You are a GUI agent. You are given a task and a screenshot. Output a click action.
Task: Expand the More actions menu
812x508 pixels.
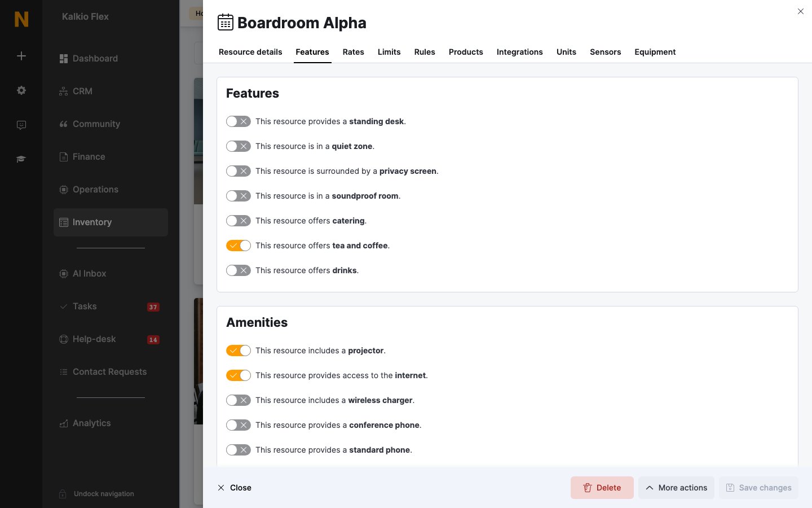pyautogui.click(x=676, y=488)
